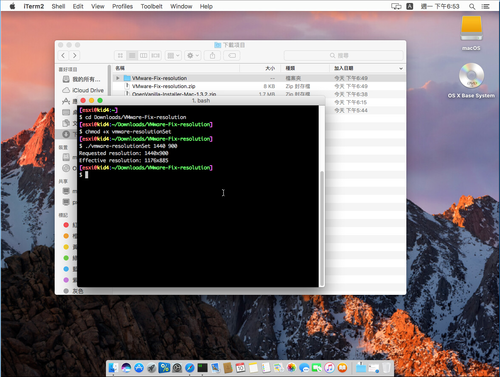Click the input method A icon
Image resolution: width=500 pixels, height=377 pixels.
(x=410, y=6)
